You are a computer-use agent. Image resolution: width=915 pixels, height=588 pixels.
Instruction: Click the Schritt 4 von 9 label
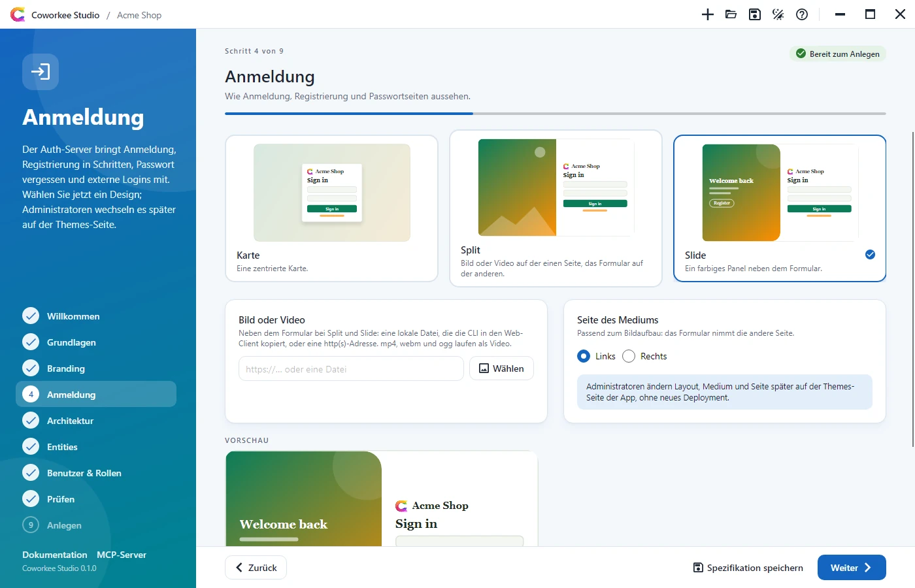tap(254, 51)
